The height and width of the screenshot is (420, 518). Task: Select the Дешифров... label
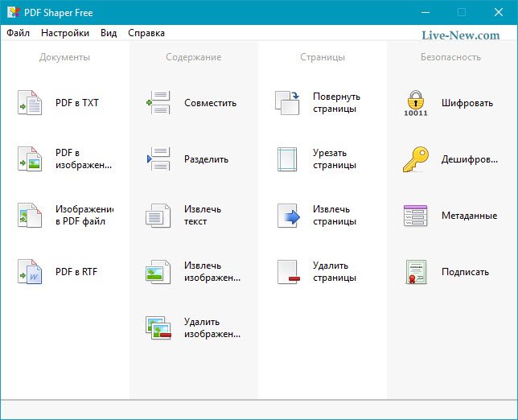(470, 159)
